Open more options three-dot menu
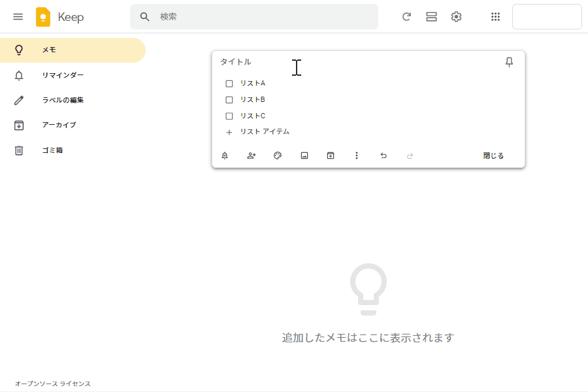This screenshot has height=392, width=588. point(357,155)
